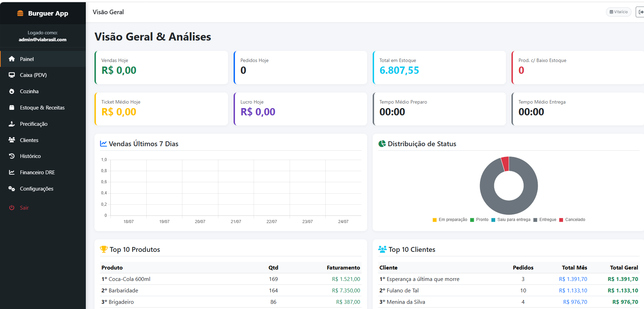This screenshot has width=644, height=309.
Task: Click the red Cancelado donut slice
Action: 506,164
